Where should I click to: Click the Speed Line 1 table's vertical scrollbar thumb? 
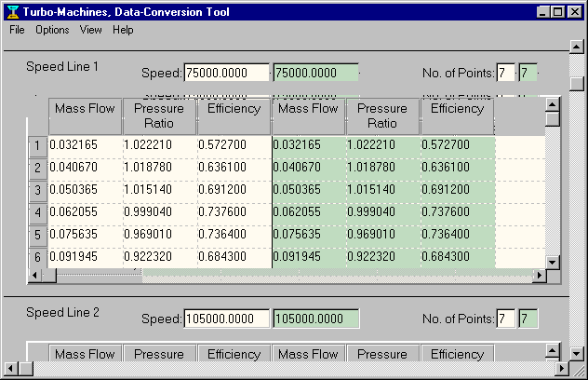point(553,119)
